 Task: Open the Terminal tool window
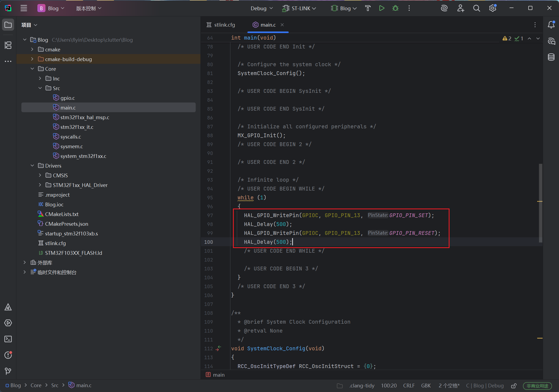(8, 339)
